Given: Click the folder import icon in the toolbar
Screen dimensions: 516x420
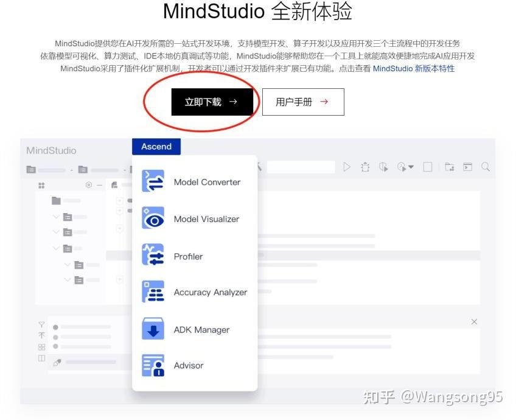Looking at the screenshot, I should pyautogui.click(x=450, y=167).
